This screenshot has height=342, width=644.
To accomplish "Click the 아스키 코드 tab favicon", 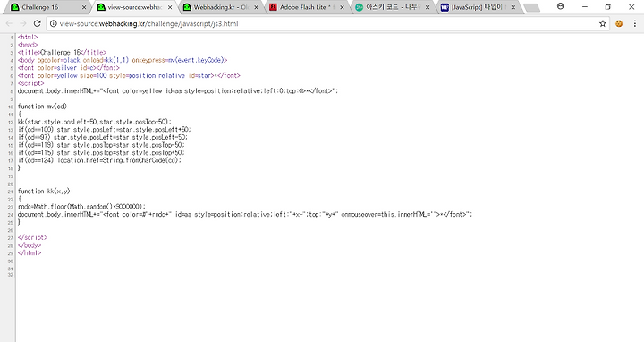I will 359,7.
